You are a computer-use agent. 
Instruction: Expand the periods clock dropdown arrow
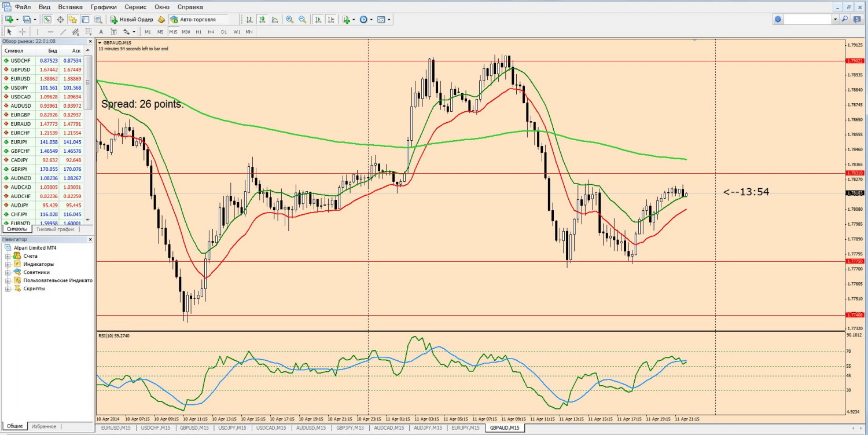(x=372, y=19)
